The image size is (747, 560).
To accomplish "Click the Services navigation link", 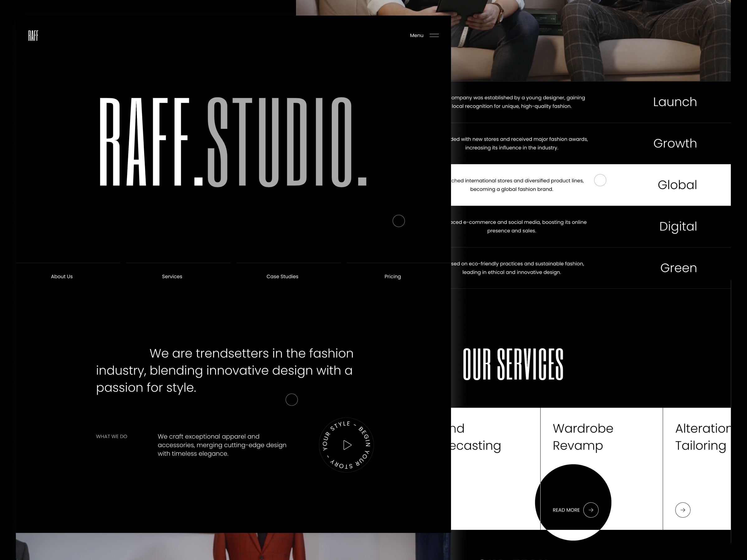I will [x=171, y=277].
